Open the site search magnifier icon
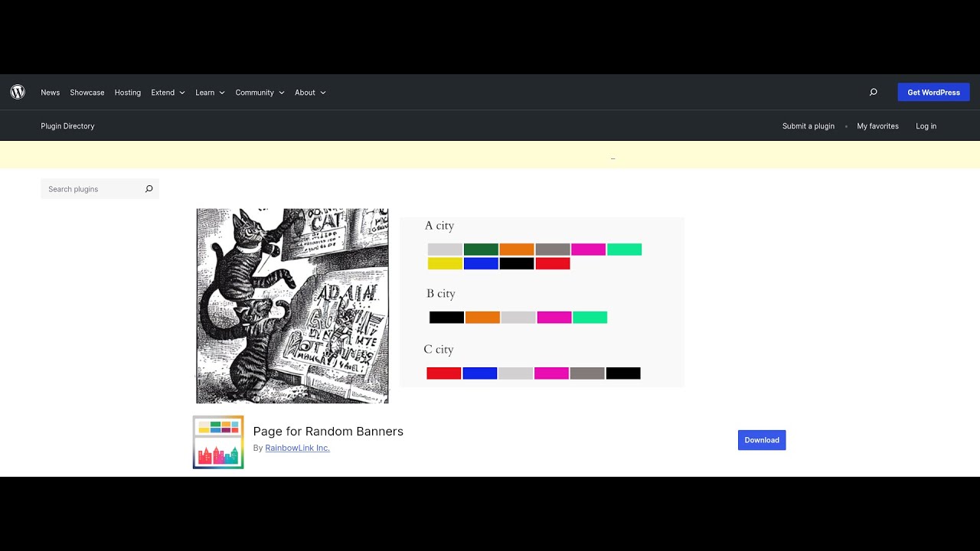 tap(873, 92)
